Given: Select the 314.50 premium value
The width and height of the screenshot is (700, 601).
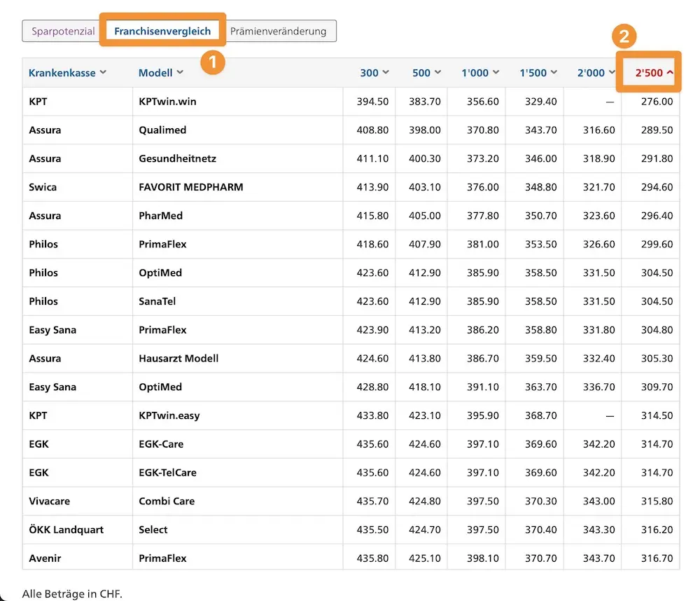Looking at the screenshot, I should click(657, 415).
